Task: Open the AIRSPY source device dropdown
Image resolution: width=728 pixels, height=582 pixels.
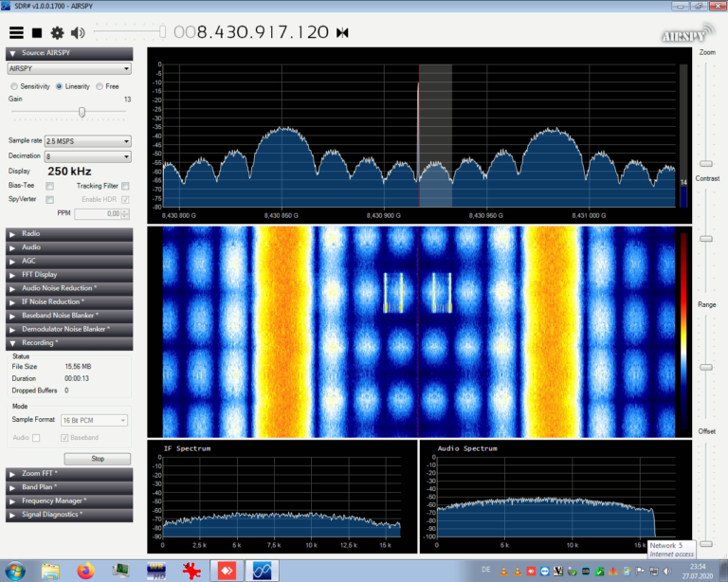Action: click(x=69, y=68)
